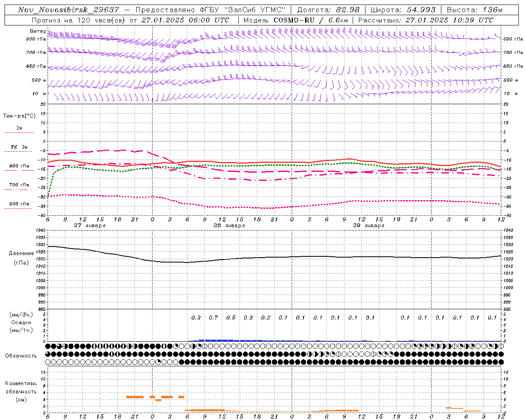The image size is (525, 420).
Task: Select the 0.7 precipitation amount value
Action: 213,317
